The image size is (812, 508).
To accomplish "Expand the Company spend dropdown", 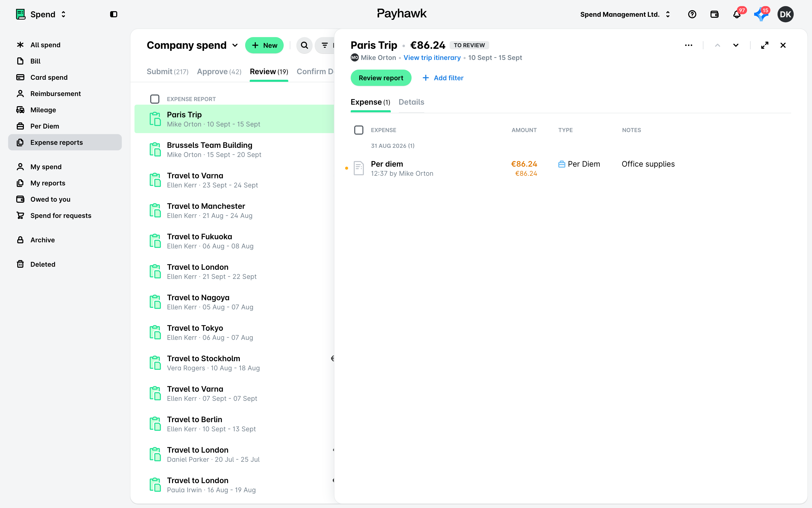I will coord(193,45).
